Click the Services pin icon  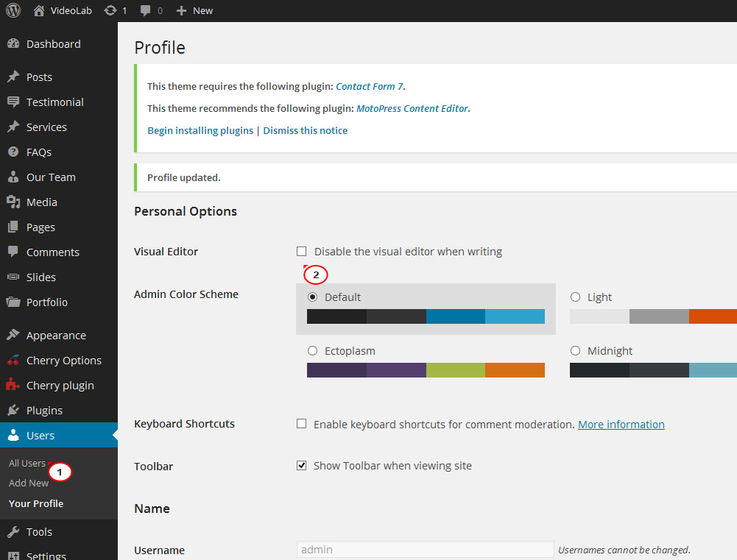(13, 127)
